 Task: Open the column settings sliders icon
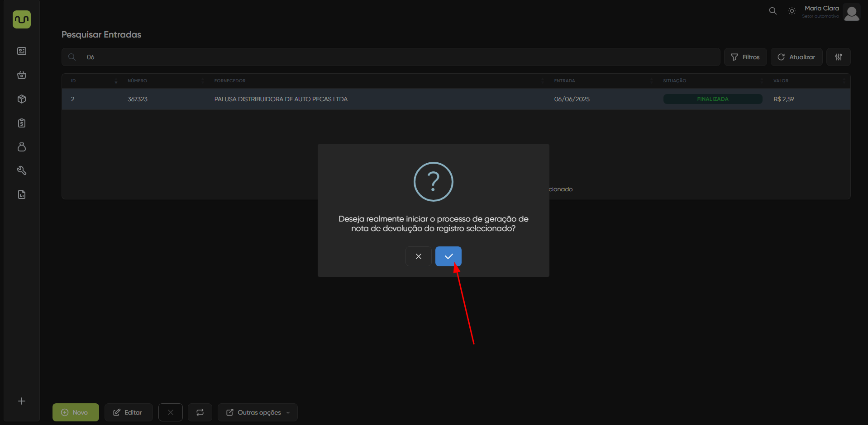pyautogui.click(x=838, y=57)
